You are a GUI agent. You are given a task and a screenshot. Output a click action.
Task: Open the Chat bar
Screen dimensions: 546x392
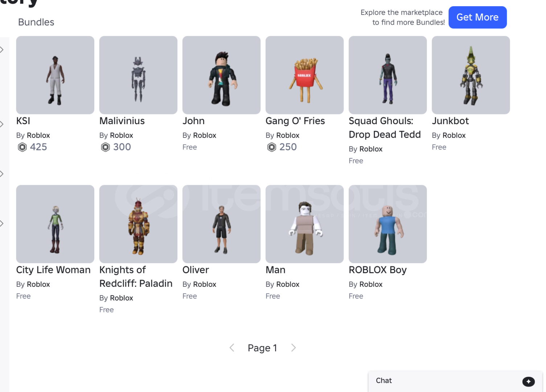pyautogui.click(x=455, y=381)
